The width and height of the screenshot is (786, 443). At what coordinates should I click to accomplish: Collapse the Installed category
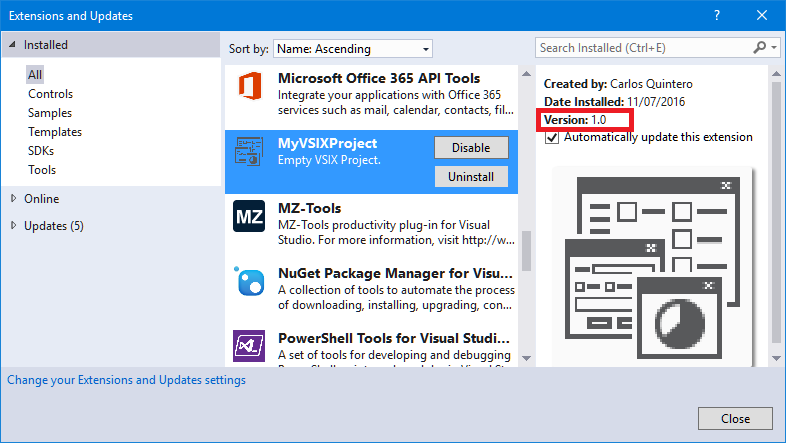click(x=13, y=45)
